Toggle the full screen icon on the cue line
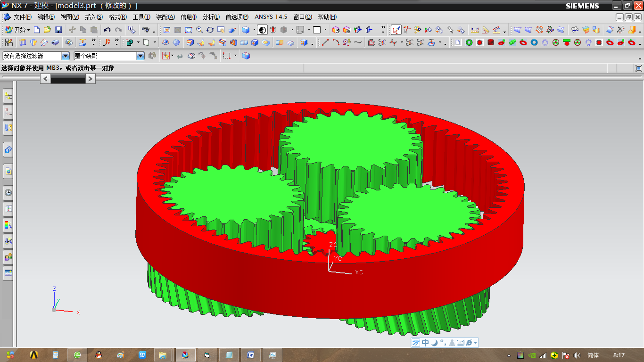The image size is (644, 362). [x=639, y=68]
